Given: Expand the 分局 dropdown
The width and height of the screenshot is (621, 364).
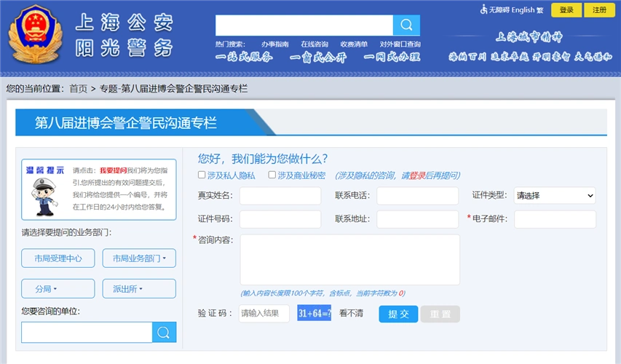Looking at the screenshot, I should (x=58, y=289).
